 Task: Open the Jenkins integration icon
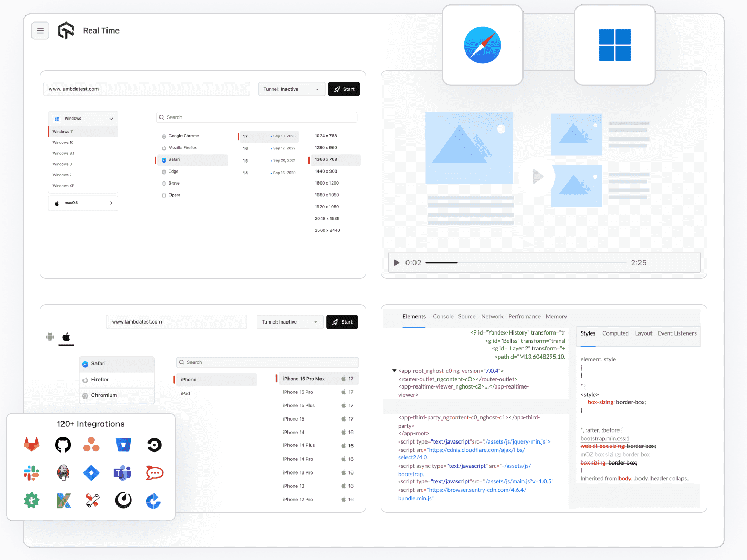[x=63, y=473]
